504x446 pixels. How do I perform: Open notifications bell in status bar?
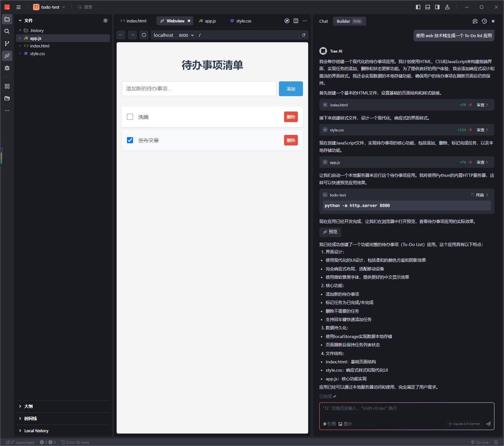496,442
